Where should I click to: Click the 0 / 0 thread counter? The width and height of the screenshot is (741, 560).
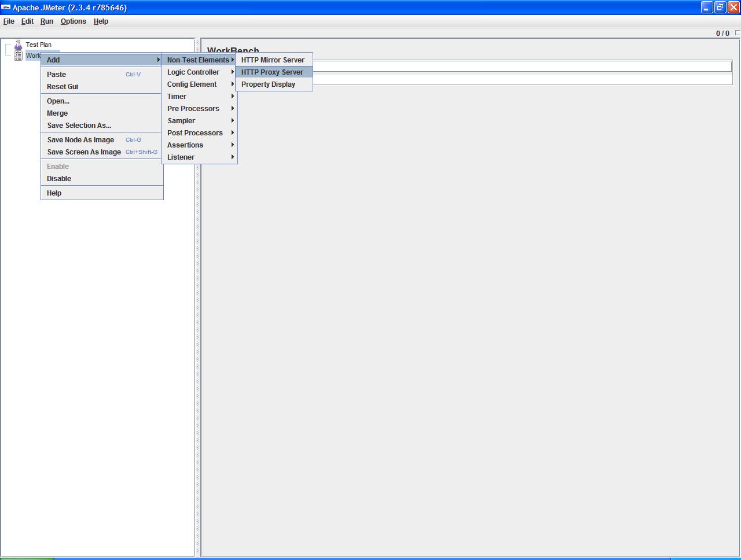(x=722, y=34)
